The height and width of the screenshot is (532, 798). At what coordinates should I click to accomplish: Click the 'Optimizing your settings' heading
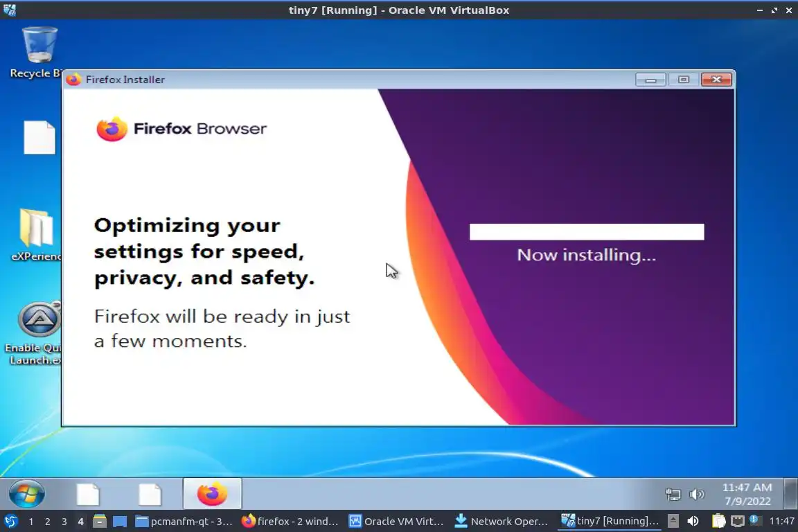[204, 252]
